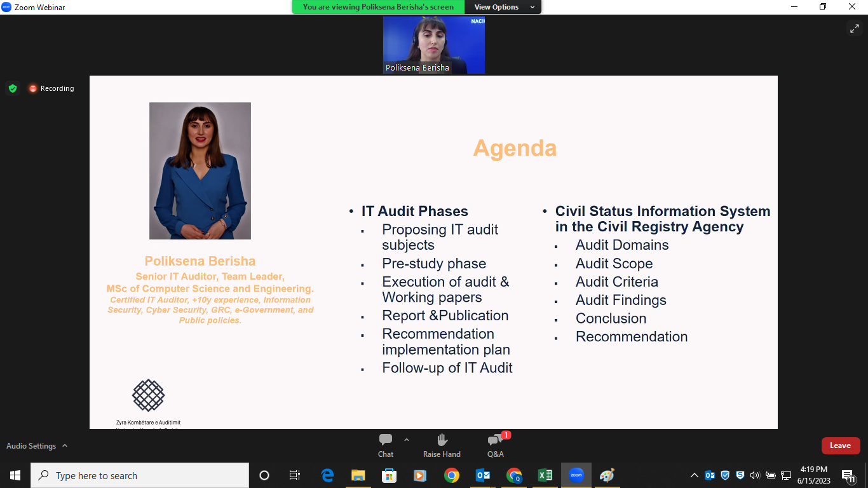Screen dimensions: 868x488
Task: Click the "Poliksena Berisha" name under the portrait
Action: click(200, 261)
